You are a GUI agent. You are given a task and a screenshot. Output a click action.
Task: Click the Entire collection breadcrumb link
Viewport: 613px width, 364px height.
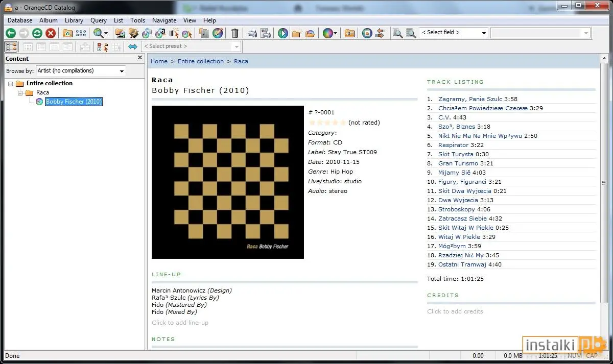(201, 61)
